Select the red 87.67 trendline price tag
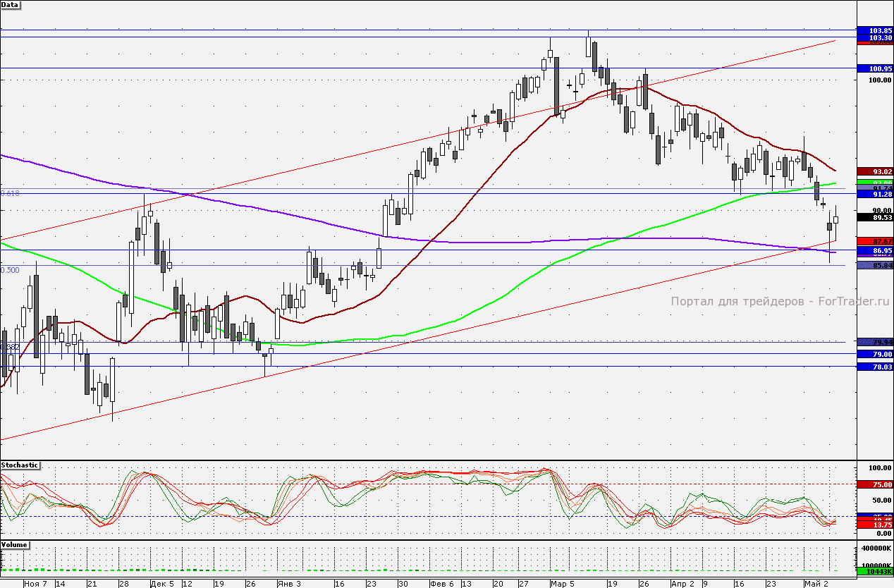 (874, 241)
